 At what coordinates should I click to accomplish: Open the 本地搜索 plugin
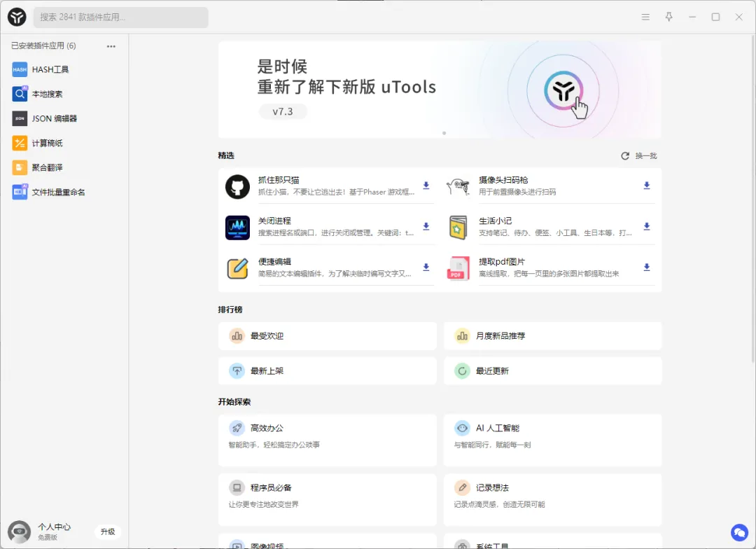pyautogui.click(x=64, y=94)
